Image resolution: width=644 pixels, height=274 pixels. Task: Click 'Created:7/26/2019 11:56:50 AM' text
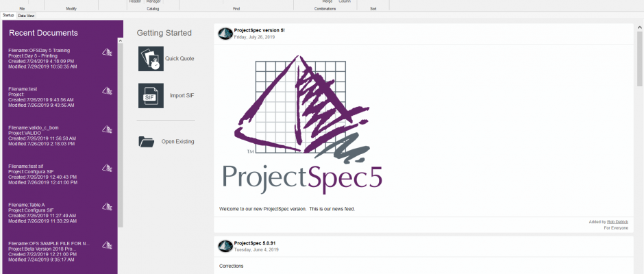[42, 138]
